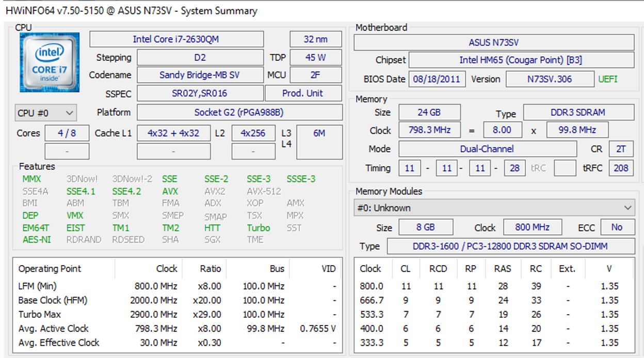Select the Socket G2 (rPGA988B) platform field
The image size is (644, 358).
[239, 112]
